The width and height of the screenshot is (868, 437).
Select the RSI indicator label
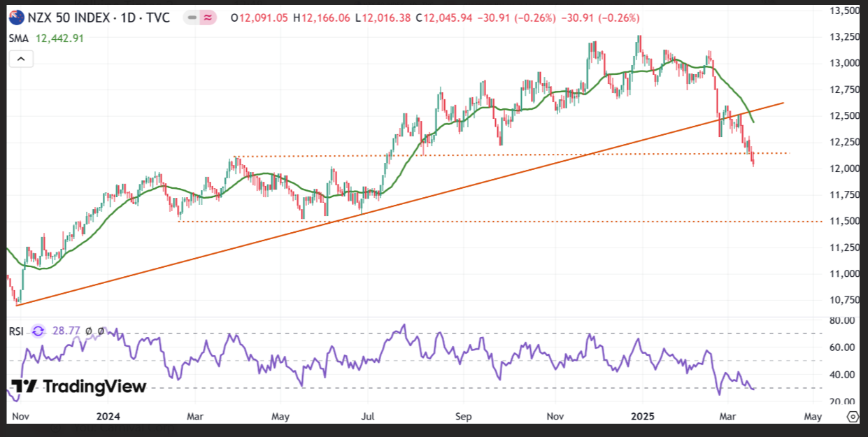click(16, 331)
